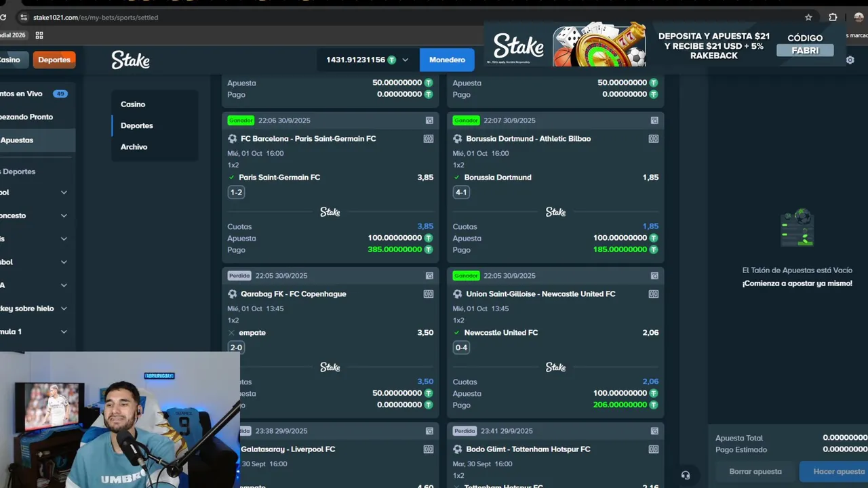This screenshot has height=488, width=868.
Task: Click the soccer ball icon for Borussia Dortmund match
Action: [x=458, y=138]
